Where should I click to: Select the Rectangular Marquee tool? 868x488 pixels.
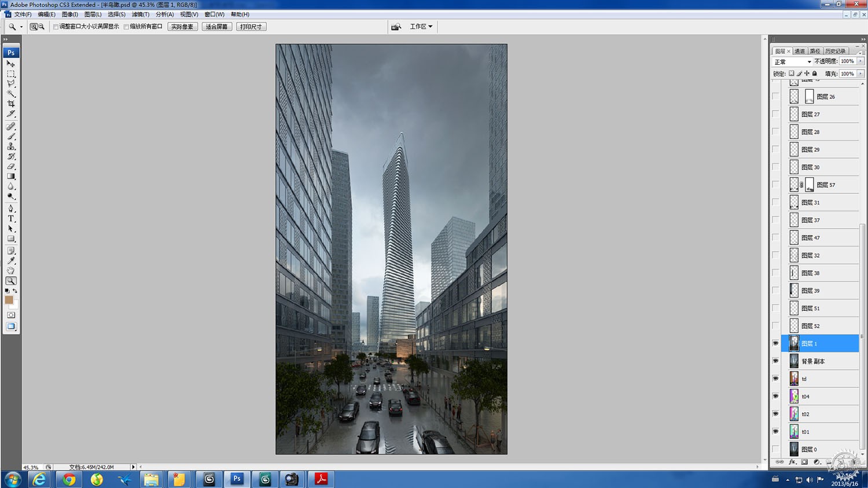pyautogui.click(x=11, y=74)
